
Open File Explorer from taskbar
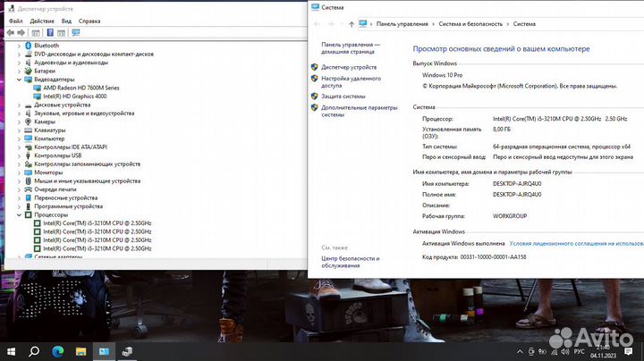coord(80,351)
